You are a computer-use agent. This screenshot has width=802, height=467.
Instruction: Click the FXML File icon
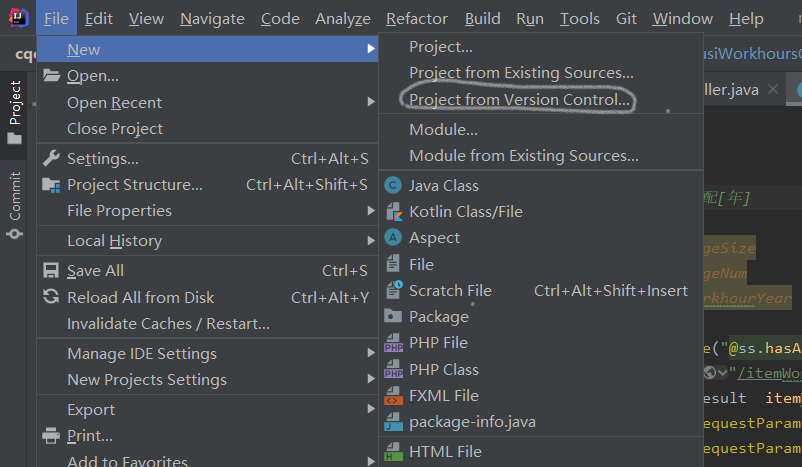click(393, 395)
